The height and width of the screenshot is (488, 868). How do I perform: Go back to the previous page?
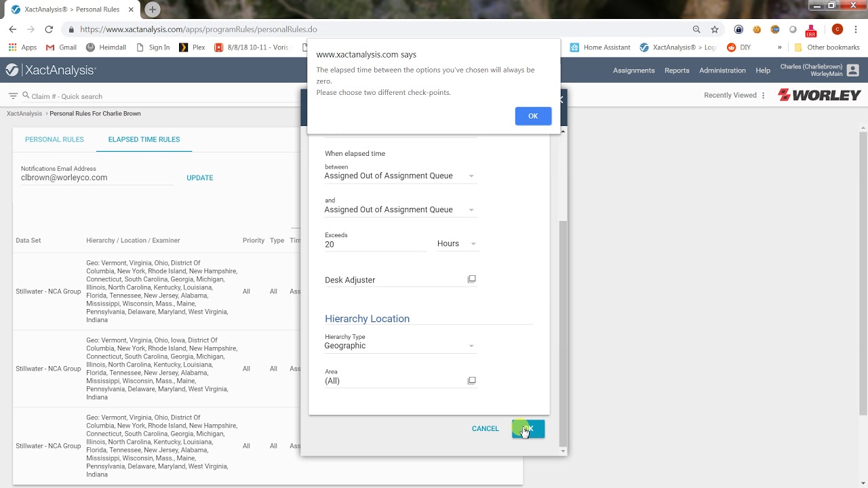pyautogui.click(x=12, y=29)
